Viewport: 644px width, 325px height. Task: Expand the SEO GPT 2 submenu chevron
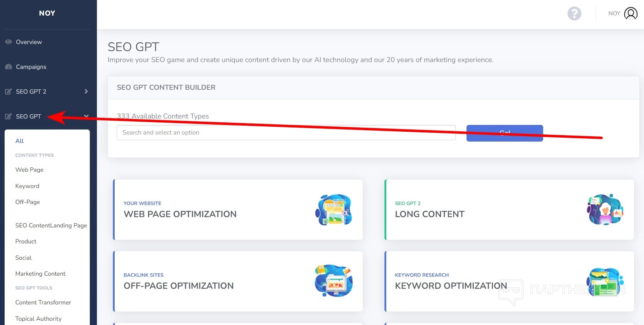86,92
